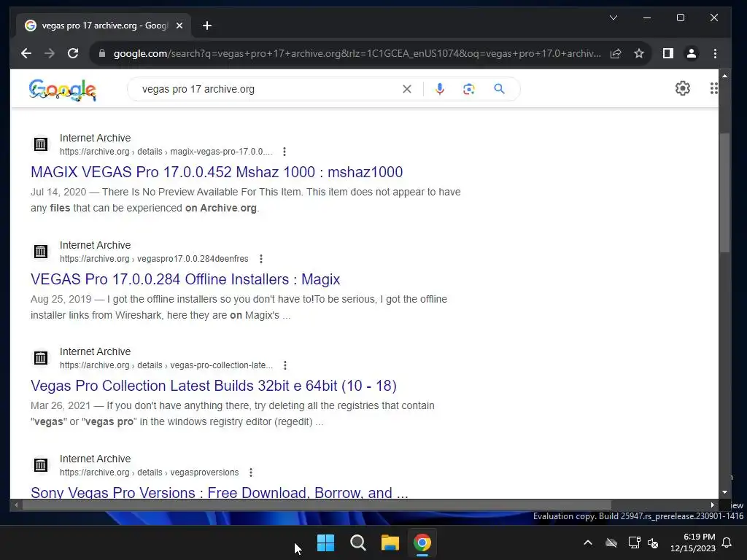Open more options for vegaspro17.0.0.284deenfres result
747x560 pixels.
(261, 259)
